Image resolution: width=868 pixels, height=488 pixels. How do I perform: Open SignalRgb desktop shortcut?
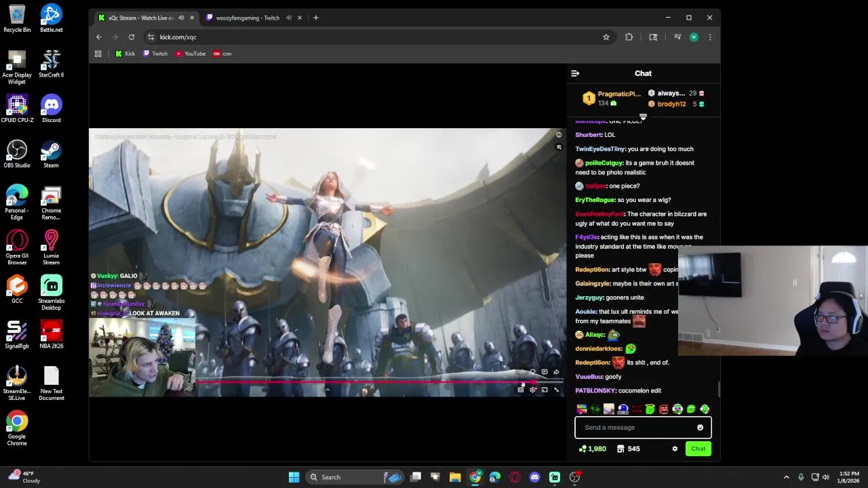click(17, 335)
